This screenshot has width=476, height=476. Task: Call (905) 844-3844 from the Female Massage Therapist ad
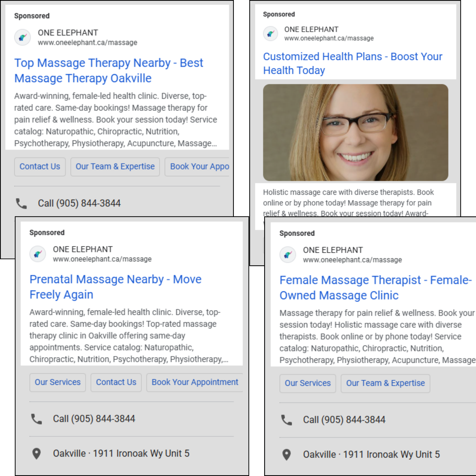(x=344, y=420)
